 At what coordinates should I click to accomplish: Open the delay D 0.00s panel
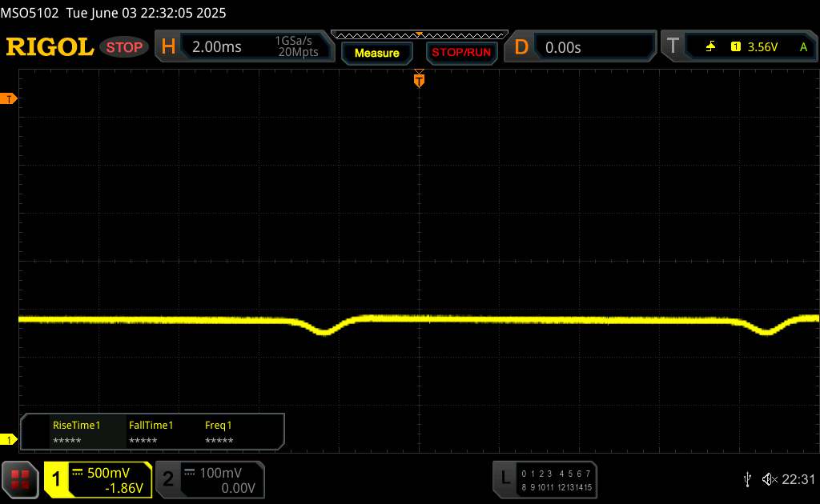click(580, 47)
